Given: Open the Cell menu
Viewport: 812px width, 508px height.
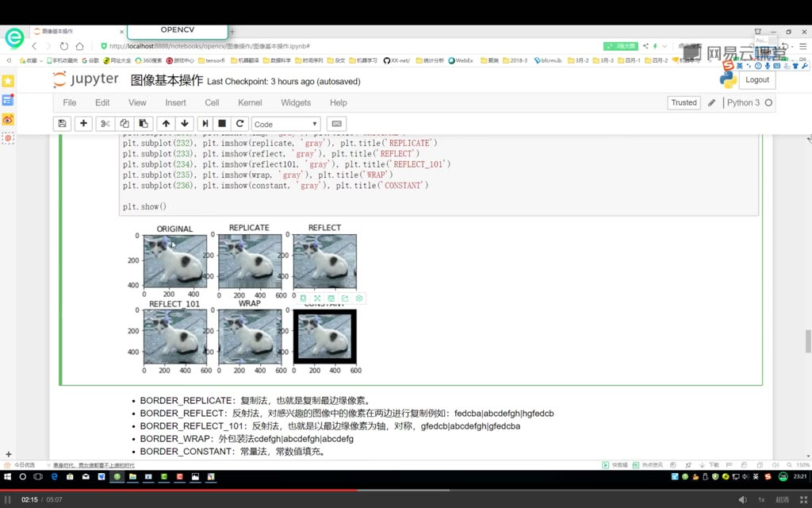Looking at the screenshot, I should (x=212, y=102).
